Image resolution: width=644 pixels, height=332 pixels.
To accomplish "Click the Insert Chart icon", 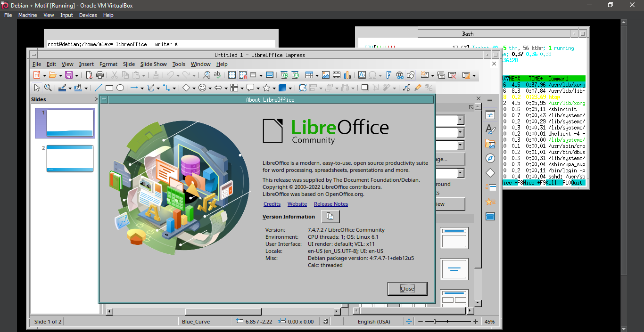I will point(348,75).
